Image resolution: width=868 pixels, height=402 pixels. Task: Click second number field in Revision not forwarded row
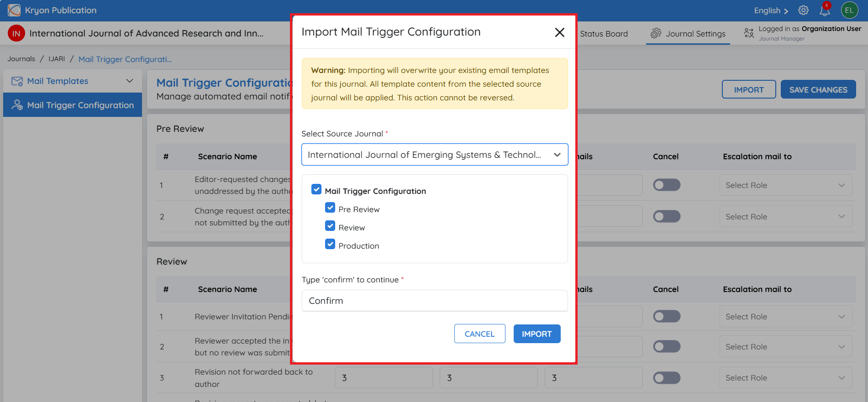click(x=489, y=378)
